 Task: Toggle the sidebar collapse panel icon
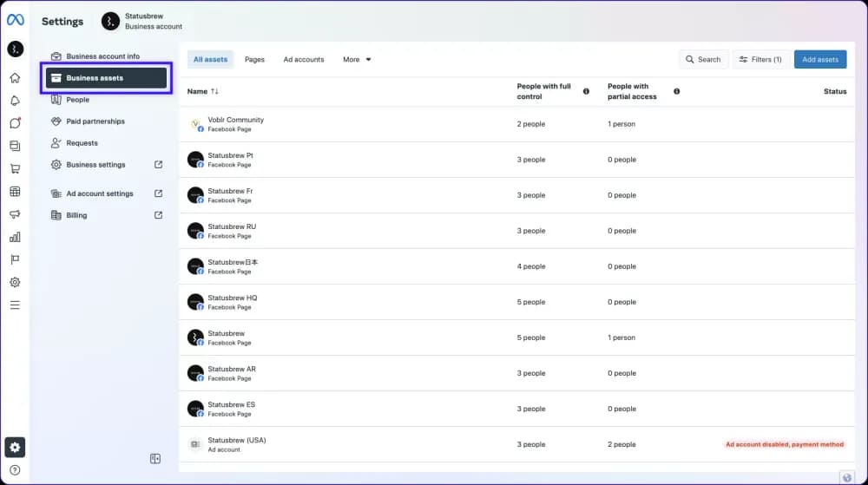(x=155, y=459)
